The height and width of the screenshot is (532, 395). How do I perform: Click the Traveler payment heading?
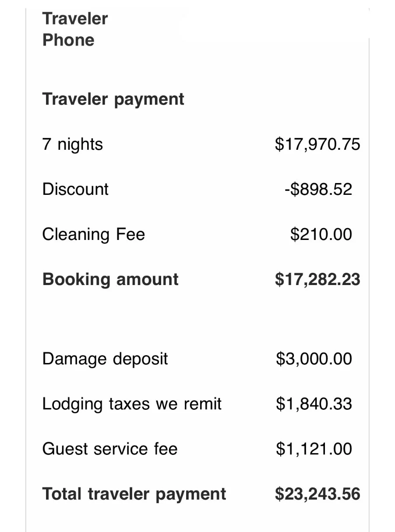pos(113,99)
